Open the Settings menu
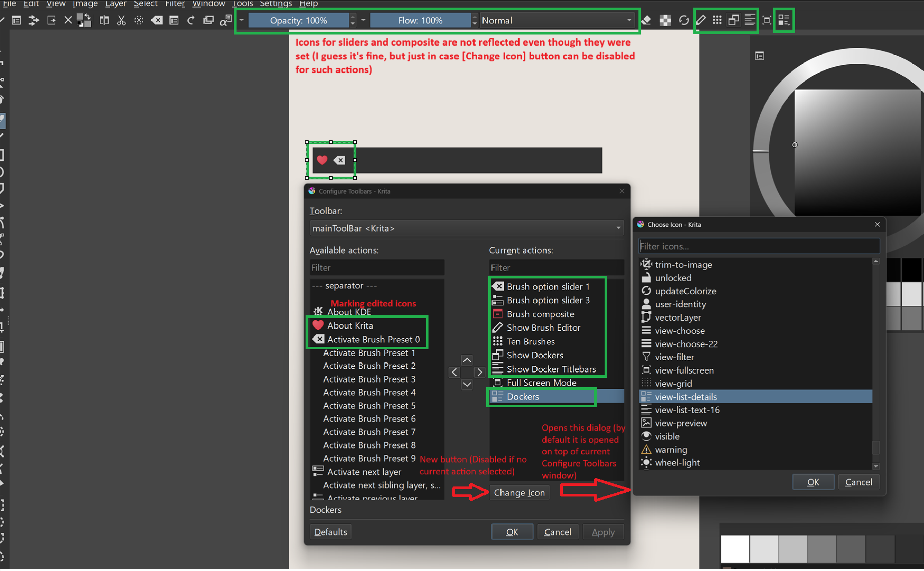924x571 pixels. 276,4
